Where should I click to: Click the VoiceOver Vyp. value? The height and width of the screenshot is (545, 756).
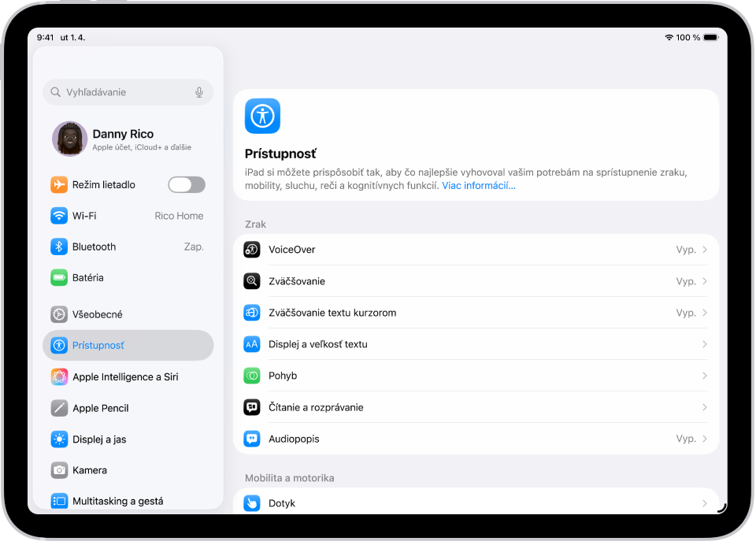click(x=686, y=250)
